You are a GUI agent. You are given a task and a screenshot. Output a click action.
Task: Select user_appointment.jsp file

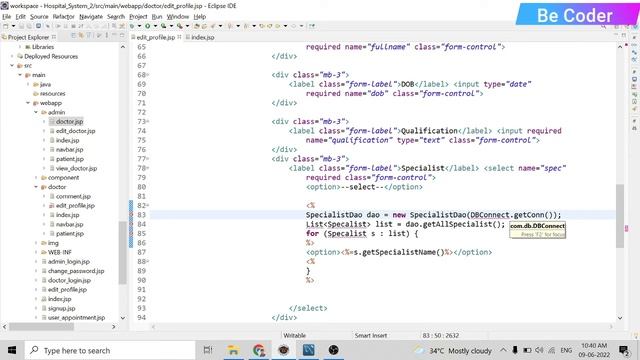coord(76,318)
